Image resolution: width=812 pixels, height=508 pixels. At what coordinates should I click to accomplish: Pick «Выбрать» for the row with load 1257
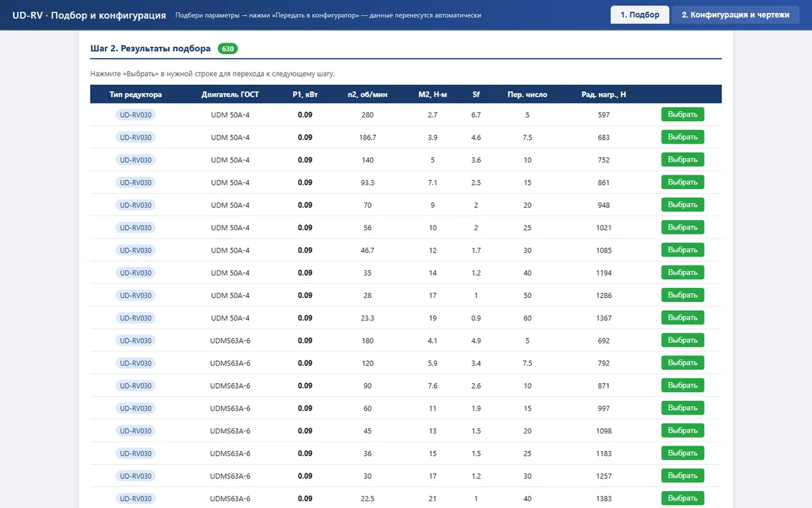pyautogui.click(x=683, y=475)
